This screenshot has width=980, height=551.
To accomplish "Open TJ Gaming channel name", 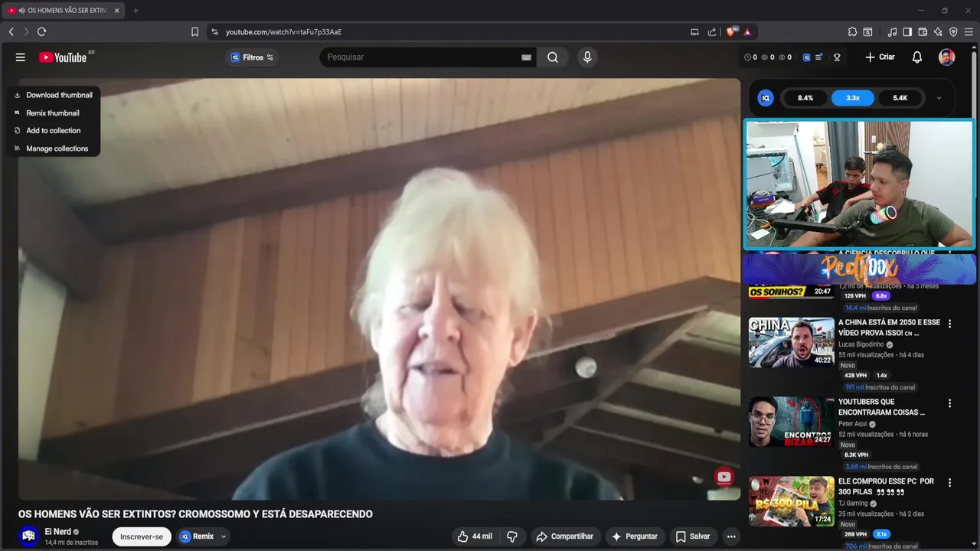I will pyautogui.click(x=853, y=504).
